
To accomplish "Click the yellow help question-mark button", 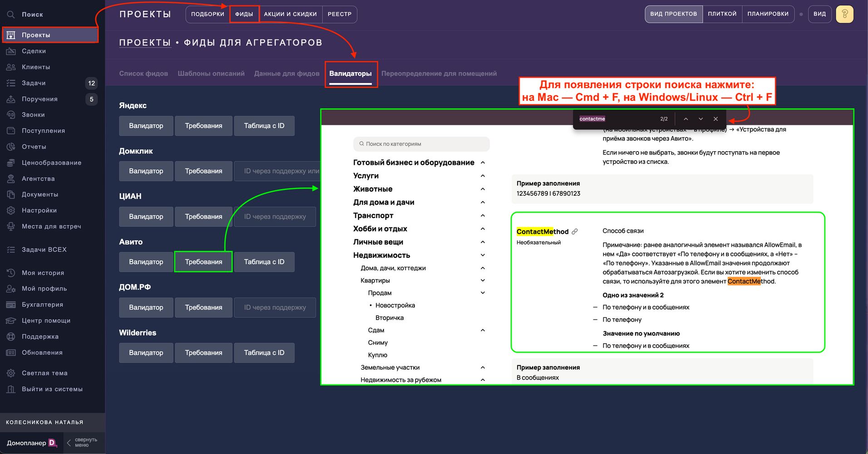I will [x=844, y=14].
